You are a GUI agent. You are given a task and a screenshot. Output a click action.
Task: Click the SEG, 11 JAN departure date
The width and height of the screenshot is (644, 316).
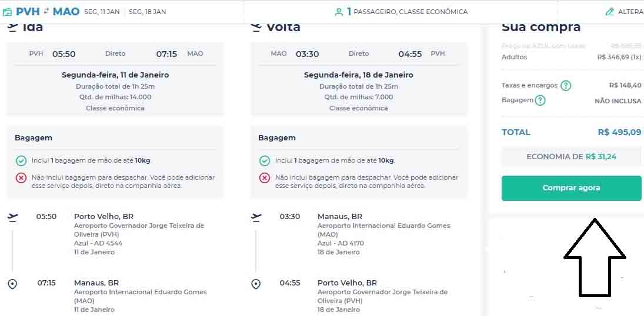[x=103, y=12]
